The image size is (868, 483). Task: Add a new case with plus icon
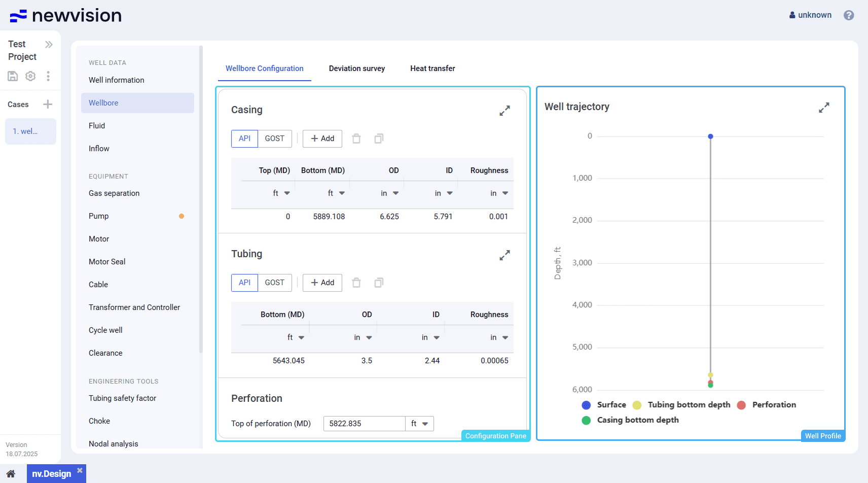coord(48,105)
